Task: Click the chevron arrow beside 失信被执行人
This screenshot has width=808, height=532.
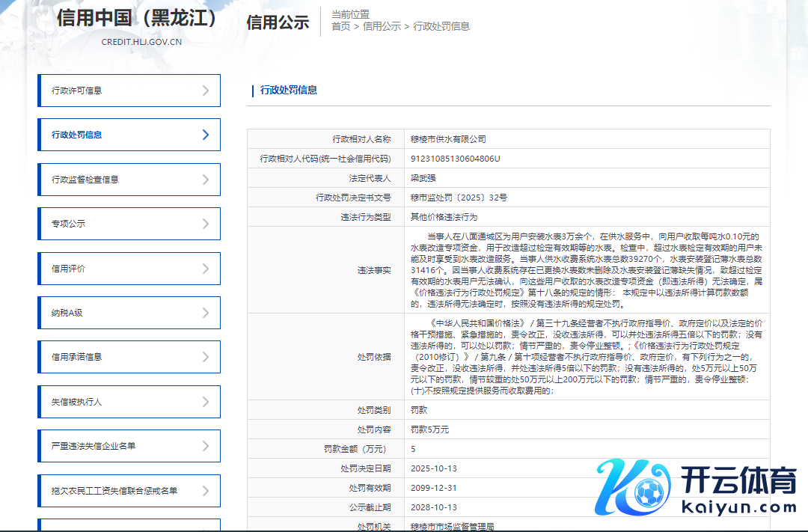Action: pyautogui.click(x=206, y=402)
